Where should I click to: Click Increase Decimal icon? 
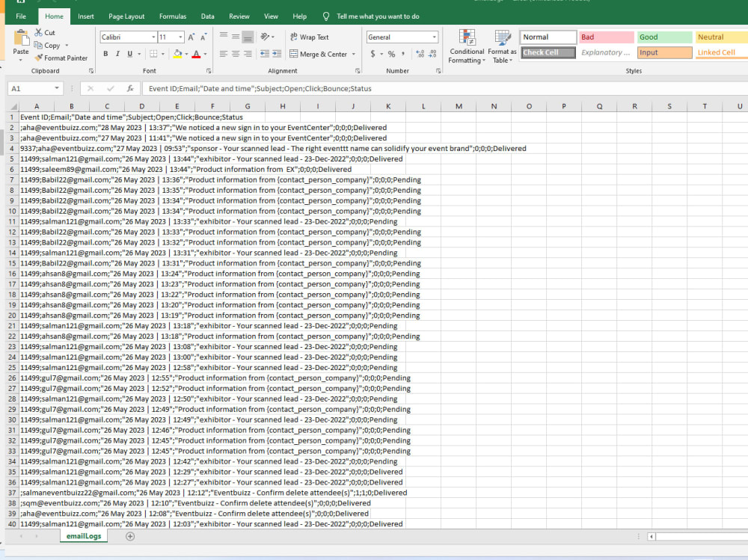[420, 54]
